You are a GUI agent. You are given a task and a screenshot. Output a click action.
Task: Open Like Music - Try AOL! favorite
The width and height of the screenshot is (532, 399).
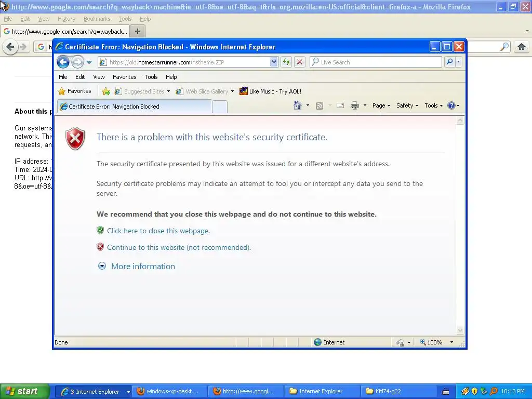[x=270, y=91]
